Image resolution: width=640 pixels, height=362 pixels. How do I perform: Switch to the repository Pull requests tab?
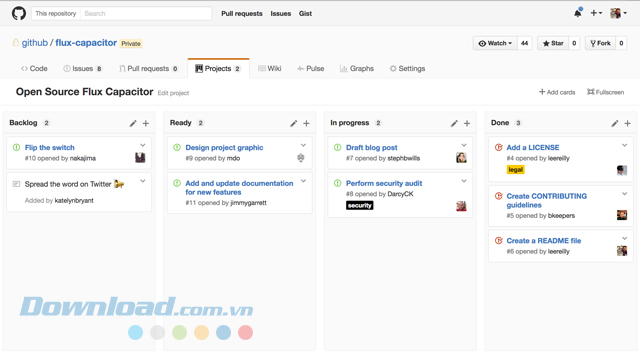point(149,69)
